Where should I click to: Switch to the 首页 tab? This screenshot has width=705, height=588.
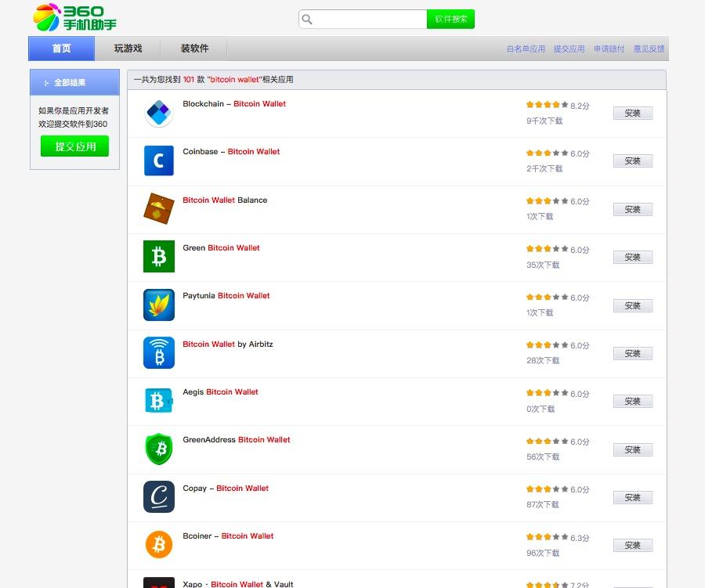(x=62, y=49)
